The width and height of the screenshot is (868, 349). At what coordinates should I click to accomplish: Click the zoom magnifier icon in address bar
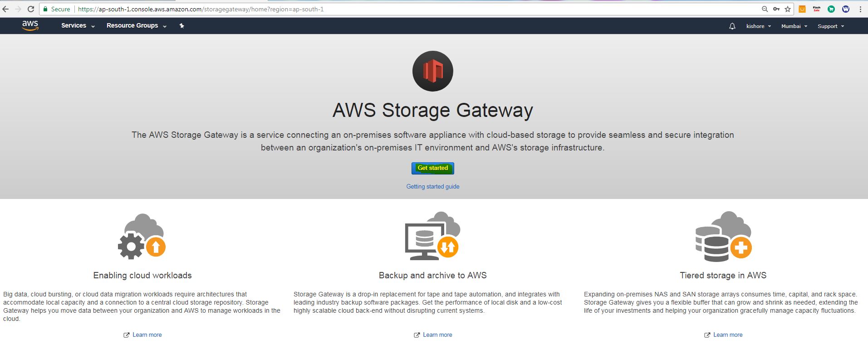[765, 9]
